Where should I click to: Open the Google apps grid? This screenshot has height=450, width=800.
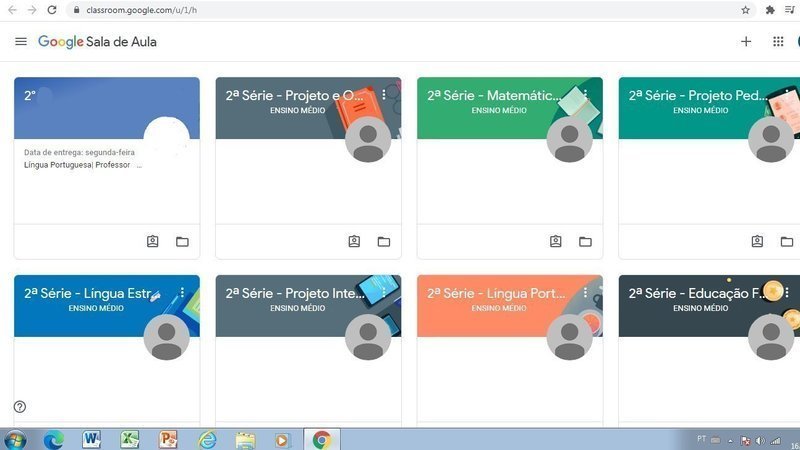point(778,41)
